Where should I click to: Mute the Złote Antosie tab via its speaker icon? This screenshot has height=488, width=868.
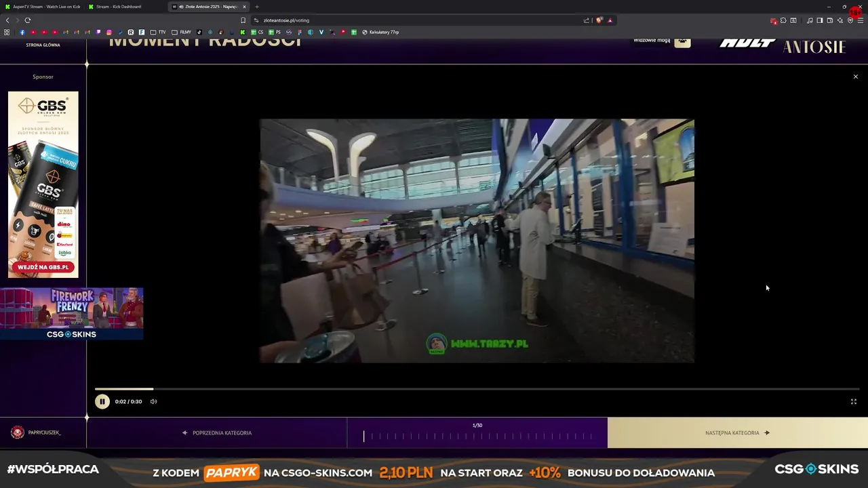[x=181, y=7]
